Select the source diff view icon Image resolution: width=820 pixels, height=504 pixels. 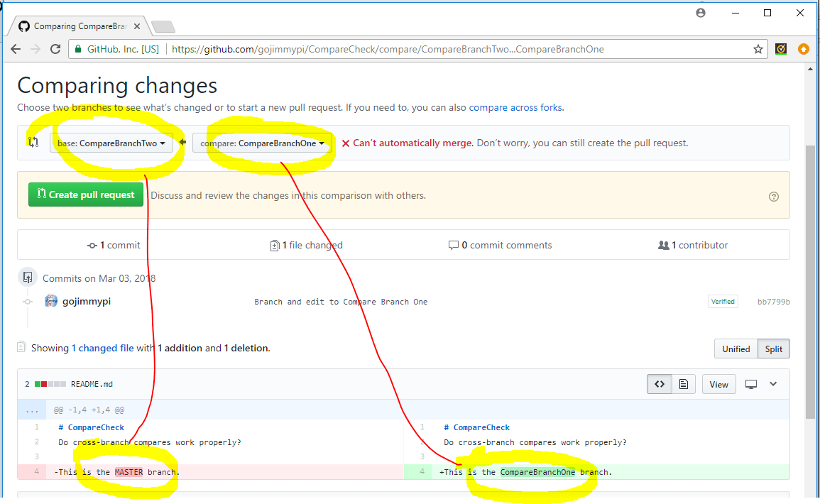659,383
